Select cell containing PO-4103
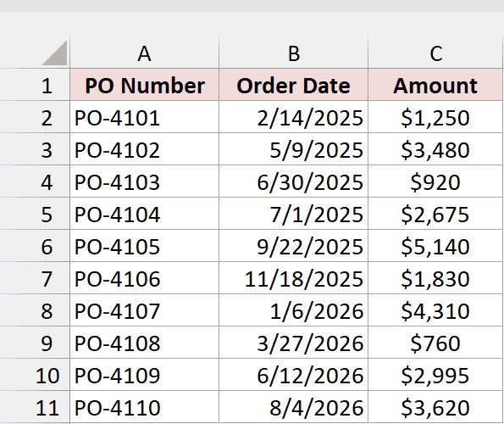Image resolution: width=504 pixels, height=424 pixels. coord(144,181)
